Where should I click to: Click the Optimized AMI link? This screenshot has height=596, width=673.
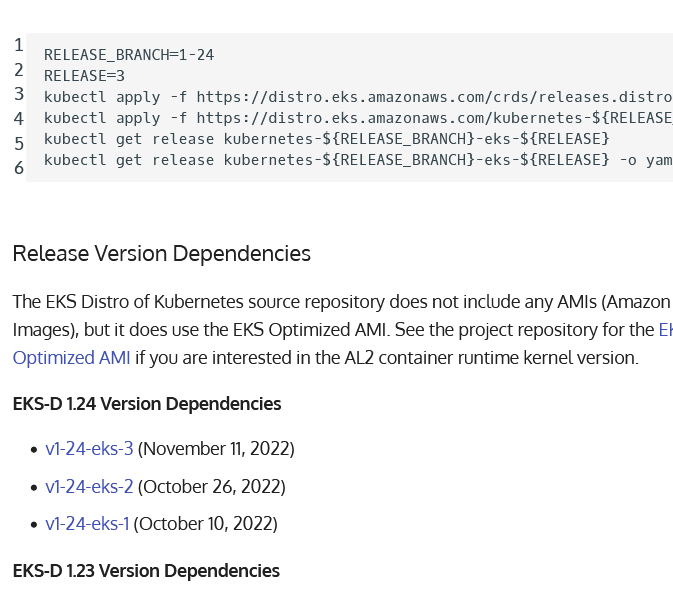[71, 358]
